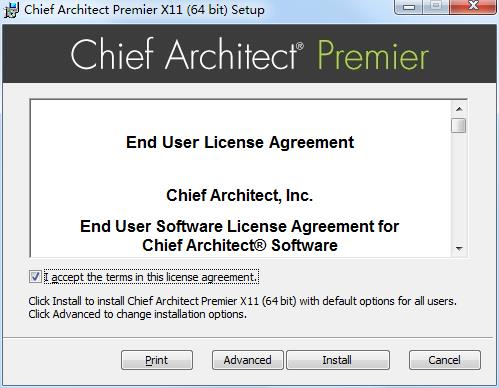Click the maximize button in the title bar

(x=436, y=6)
